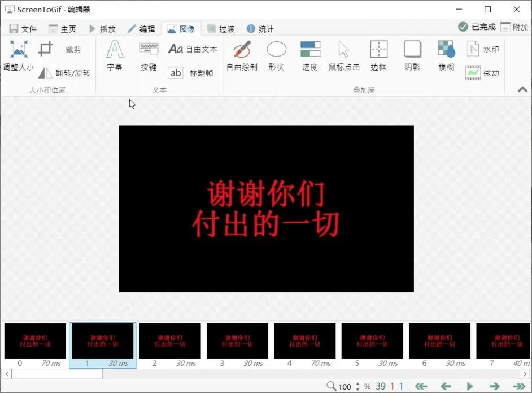Select frame 4 thumbnail

[304, 345]
